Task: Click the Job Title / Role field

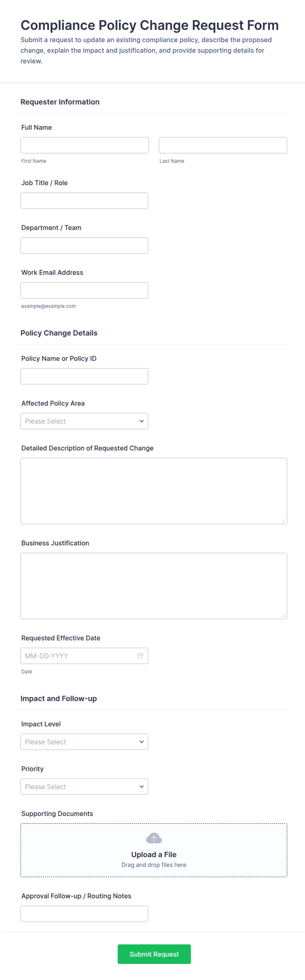Action: click(84, 200)
